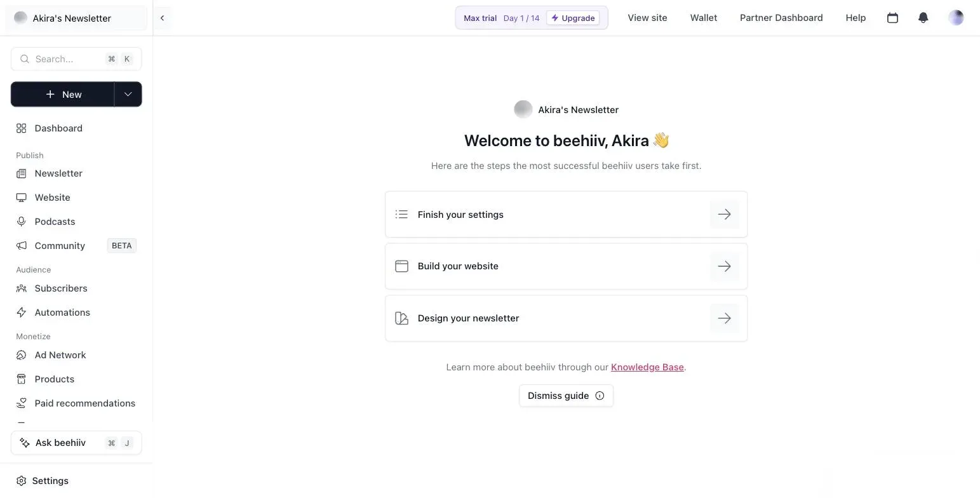Click the Products store icon
Image resolution: width=980 pixels, height=498 pixels.
[x=22, y=379]
